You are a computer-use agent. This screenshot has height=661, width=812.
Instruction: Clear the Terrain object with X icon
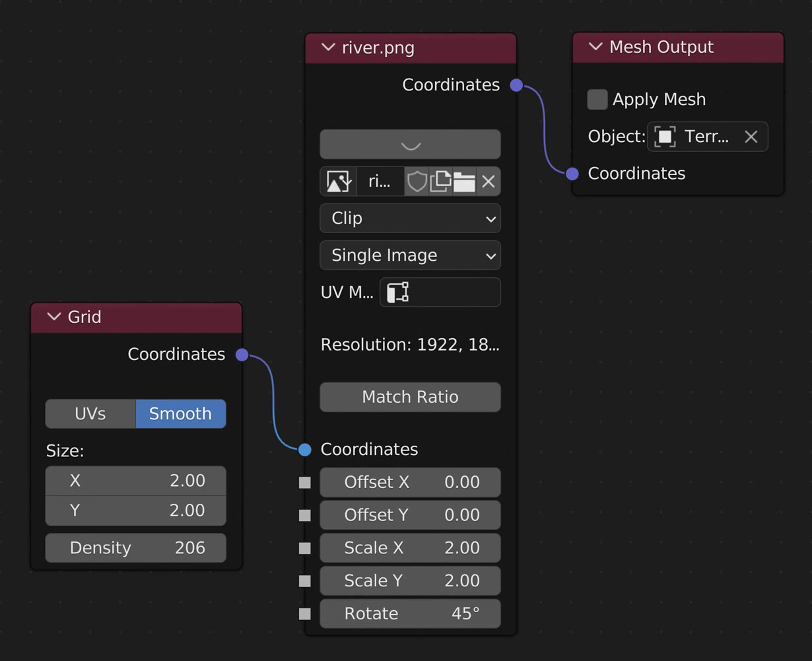[751, 137]
